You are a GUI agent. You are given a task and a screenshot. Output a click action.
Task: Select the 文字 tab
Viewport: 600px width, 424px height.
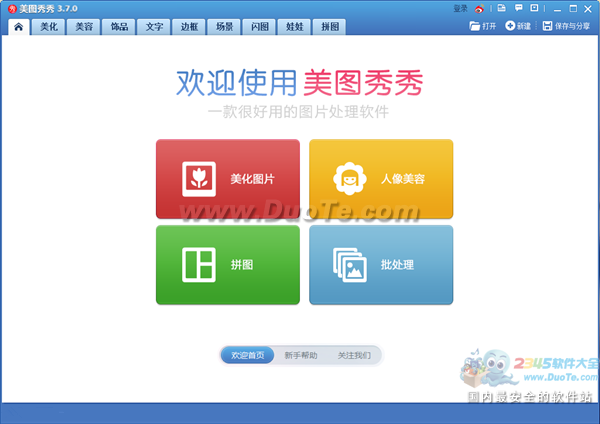click(x=154, y=27)
